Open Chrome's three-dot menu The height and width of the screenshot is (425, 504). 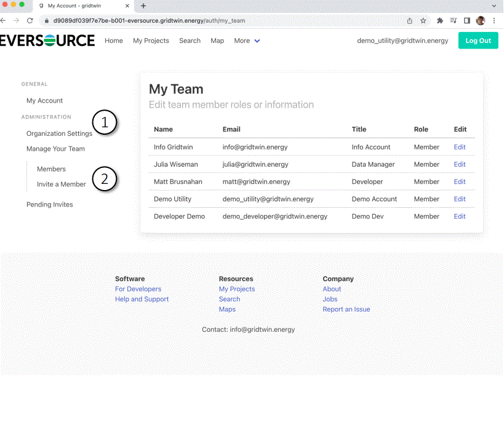[494, 20]
